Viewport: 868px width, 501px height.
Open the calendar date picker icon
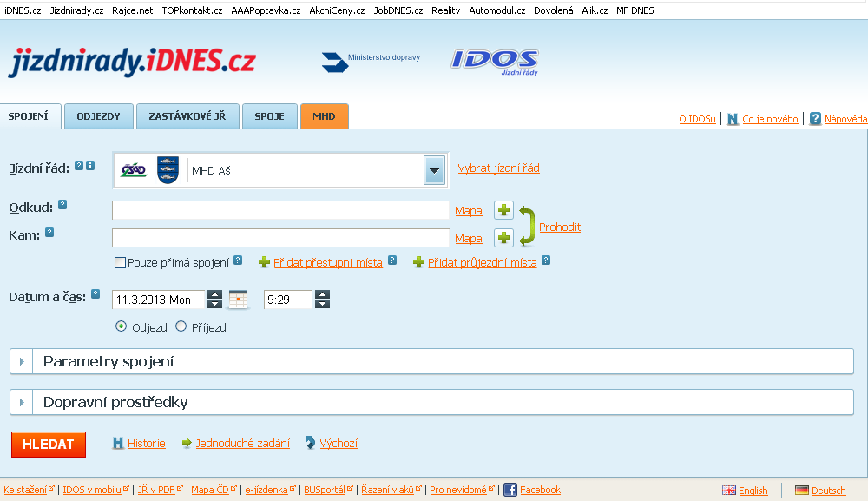[x=238, y=300]
